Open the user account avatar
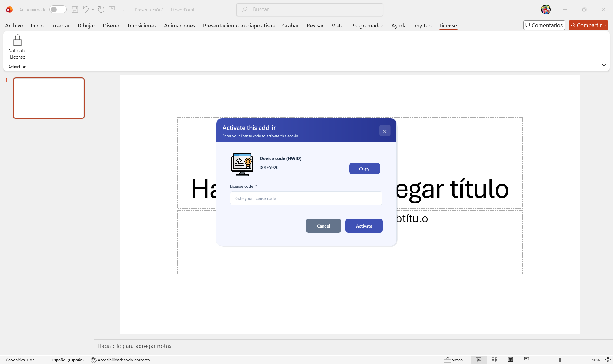Viewport: 613px width, 364px height. click(546, 10)
